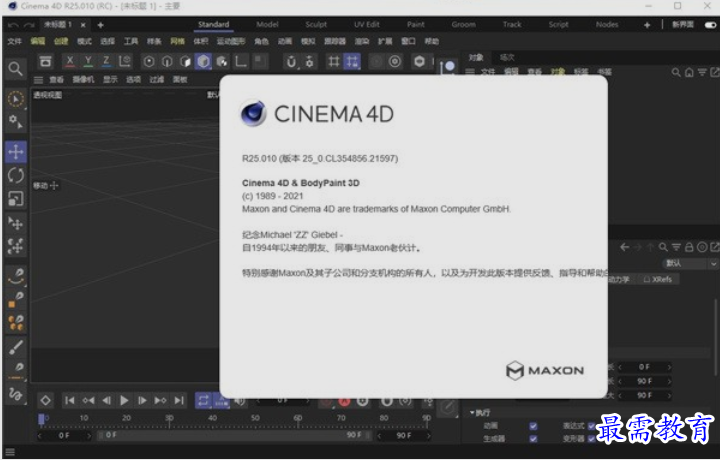Select the paint brush tool icon
720x460 pixels.
16,347
